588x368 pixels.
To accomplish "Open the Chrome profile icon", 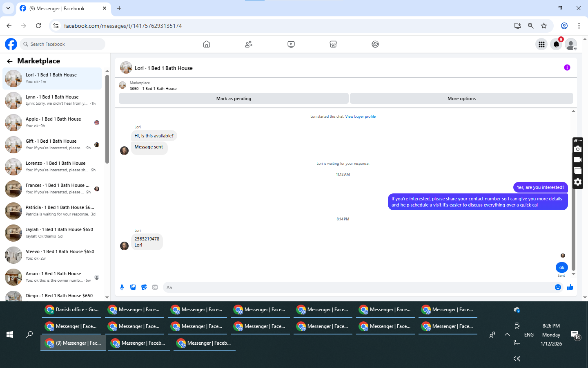I will coord(564,26).
